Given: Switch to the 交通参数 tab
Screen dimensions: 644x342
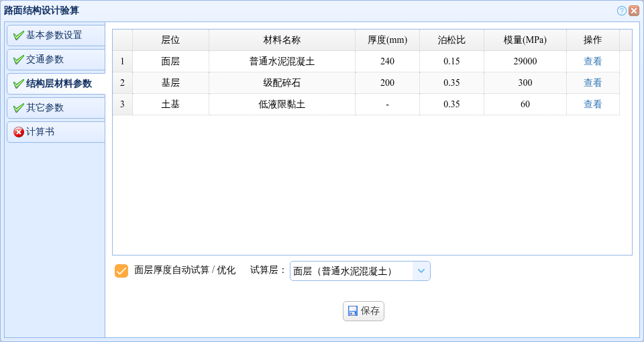Looking at the screenshot, I should pyautogui.click(x=56, y=60).
